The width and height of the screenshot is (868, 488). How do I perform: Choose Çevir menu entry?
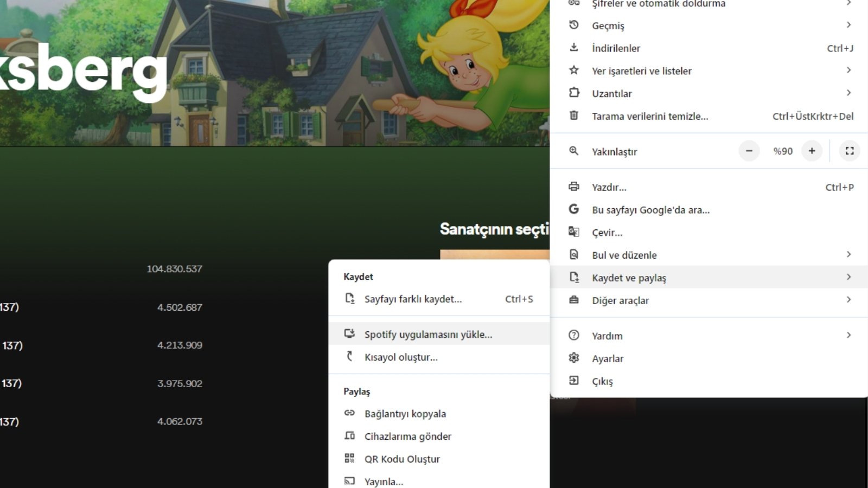click(x=709, y=232)
